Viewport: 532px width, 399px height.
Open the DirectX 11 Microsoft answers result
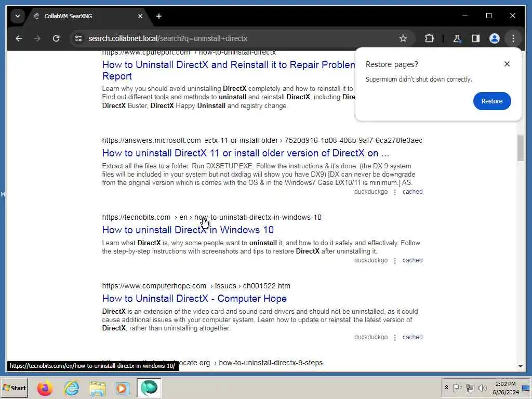246,153
